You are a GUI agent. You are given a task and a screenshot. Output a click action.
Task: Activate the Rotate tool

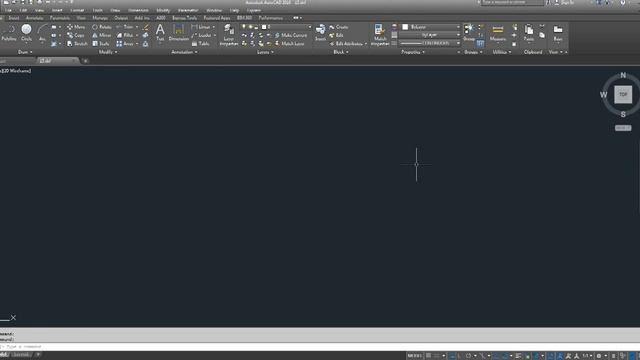pyautogui.click(x=102, y=27)
